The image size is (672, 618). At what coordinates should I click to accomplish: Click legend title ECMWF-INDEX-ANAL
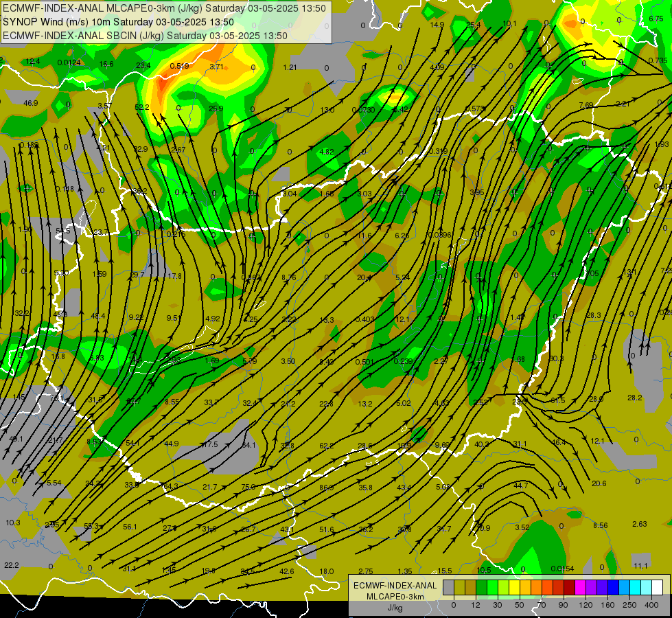395,586
